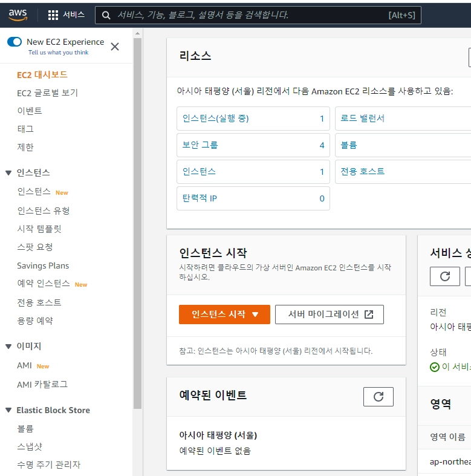Click external link icon on 서버 마이그레이션
The width and height of the screenshot is (471, 476).
point(369,315)
